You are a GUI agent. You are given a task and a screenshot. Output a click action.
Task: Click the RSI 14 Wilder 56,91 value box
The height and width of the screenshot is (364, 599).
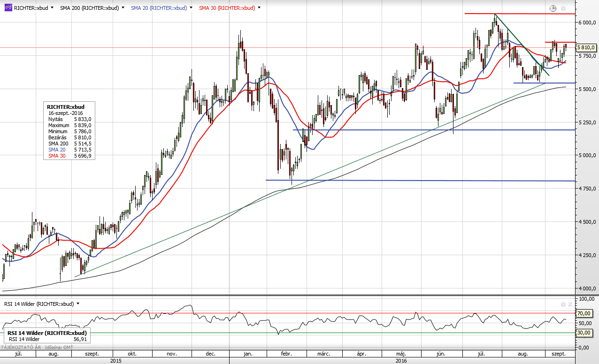(46, 335)
